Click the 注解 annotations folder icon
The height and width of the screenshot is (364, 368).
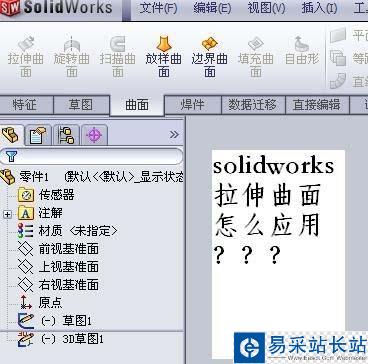click(x=26, y=213)
